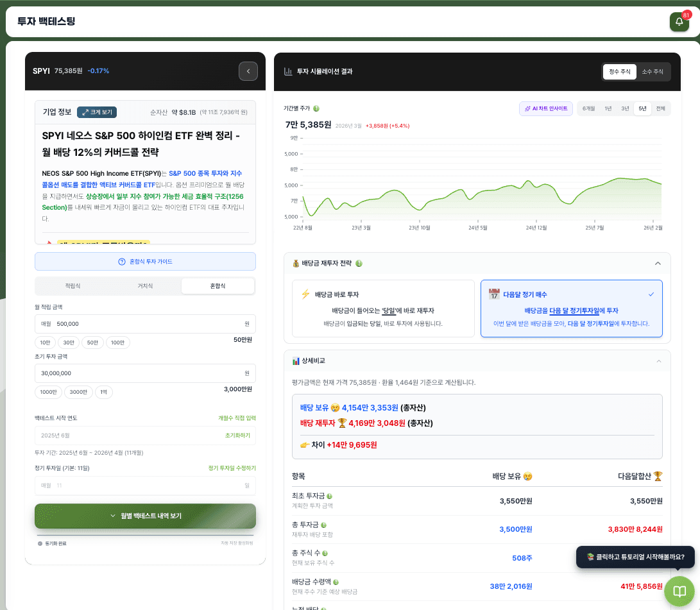Click the trophy icon in 다음달합산 header
Image resolution: width=700 pixels, height=610 pixels.
(x=658, y=477)
